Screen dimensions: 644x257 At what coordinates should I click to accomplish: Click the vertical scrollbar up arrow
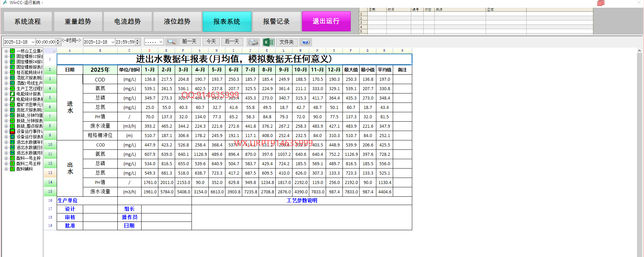click(x=639, y=51)
